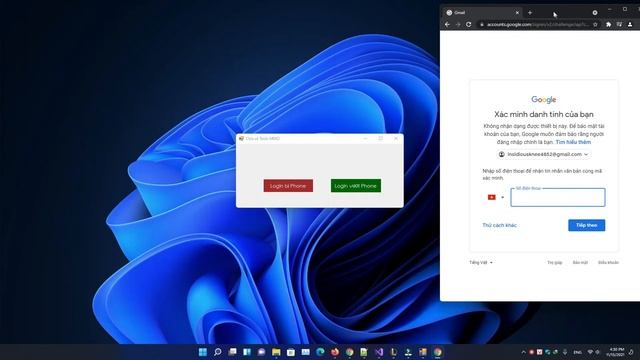Click the Chrome address bar URL
Image resolution: width=640 pixels, height=360 pixels.
tap(537, 24)
